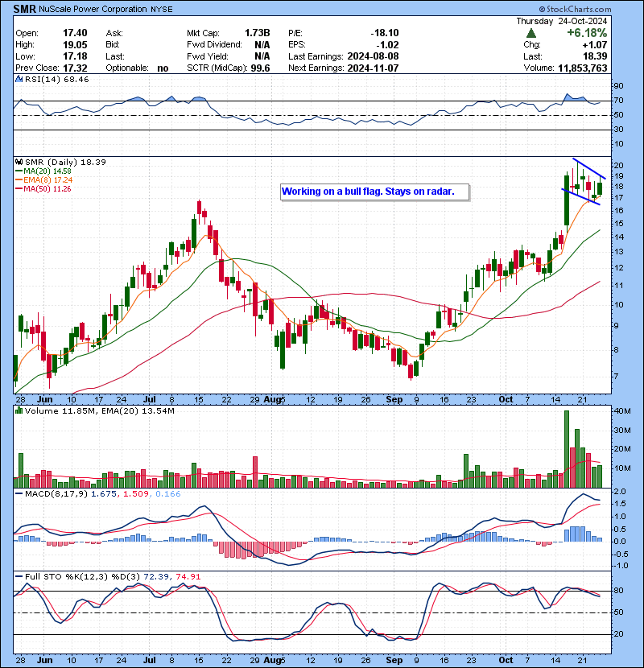Click the RSI(14) indicator panel icon
The height and width of the screenshot is (668, 644).
(x=19, y=79)
